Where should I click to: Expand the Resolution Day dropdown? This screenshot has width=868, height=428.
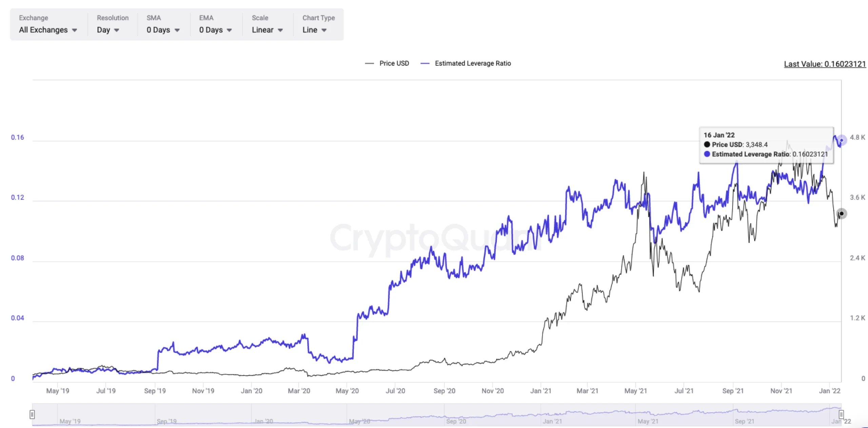tap(107, 30)
